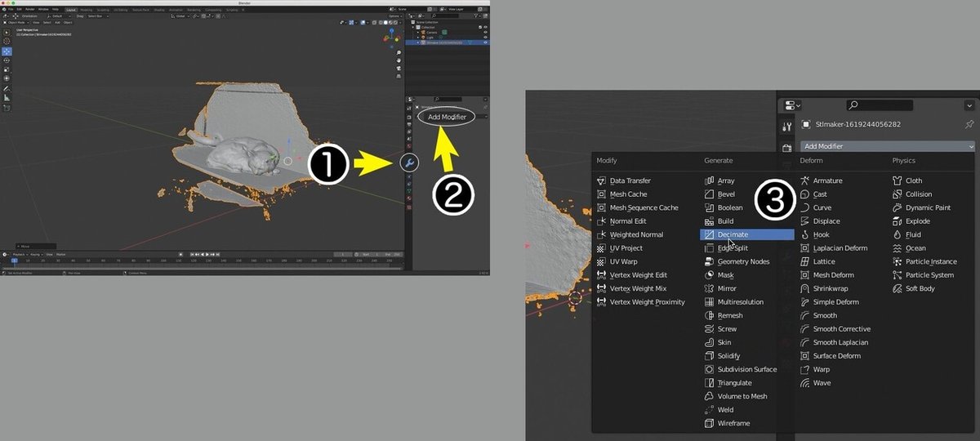
Task: Open Render tab icon in enlarged properties panel
Action: [x=786, y=148]
